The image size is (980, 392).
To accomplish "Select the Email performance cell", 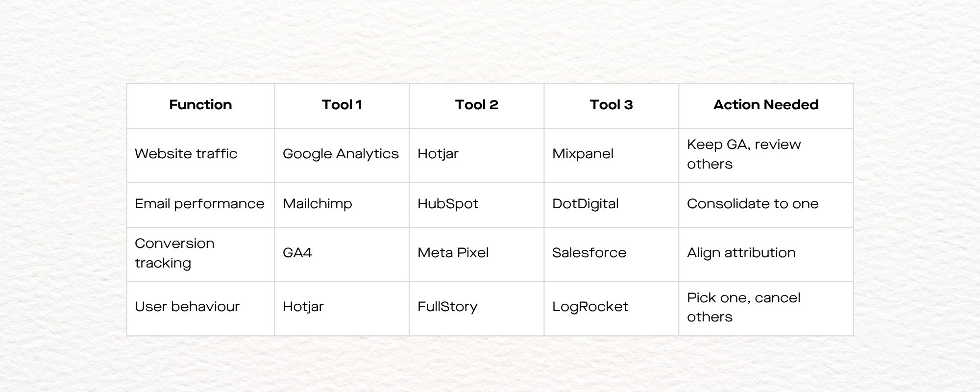I will (199, 204).
